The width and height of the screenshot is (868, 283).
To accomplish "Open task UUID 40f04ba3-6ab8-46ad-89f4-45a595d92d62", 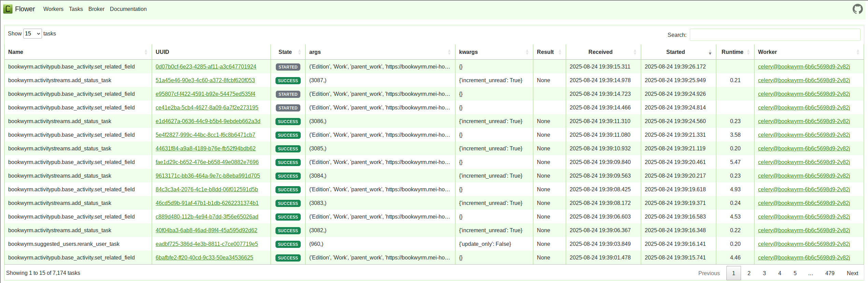I will pos(207,230).
